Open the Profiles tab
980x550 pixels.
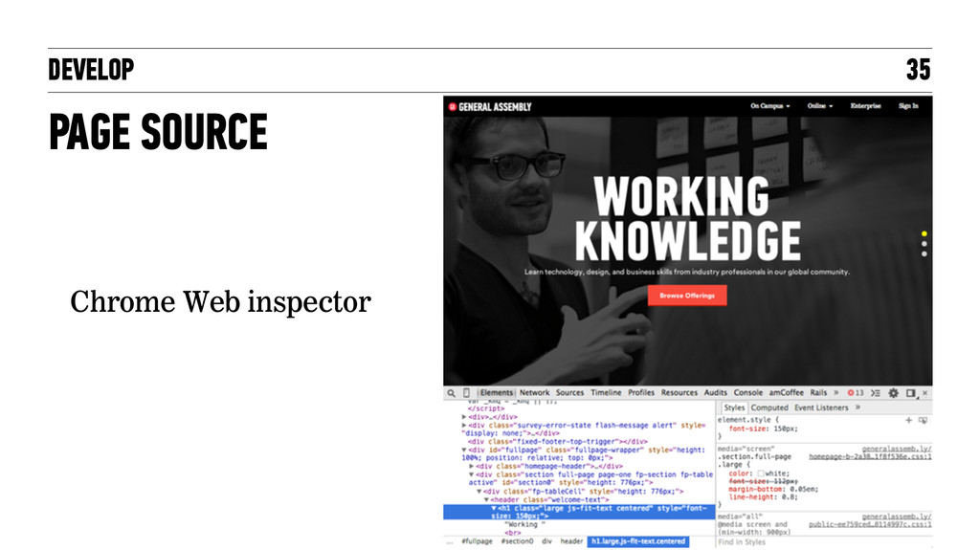point(641,392)
